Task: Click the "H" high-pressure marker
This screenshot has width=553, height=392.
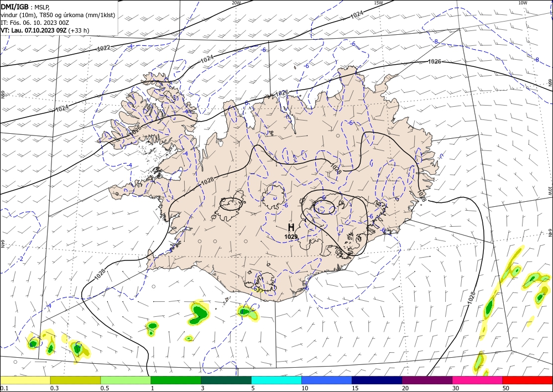Action: coord(291,227)
